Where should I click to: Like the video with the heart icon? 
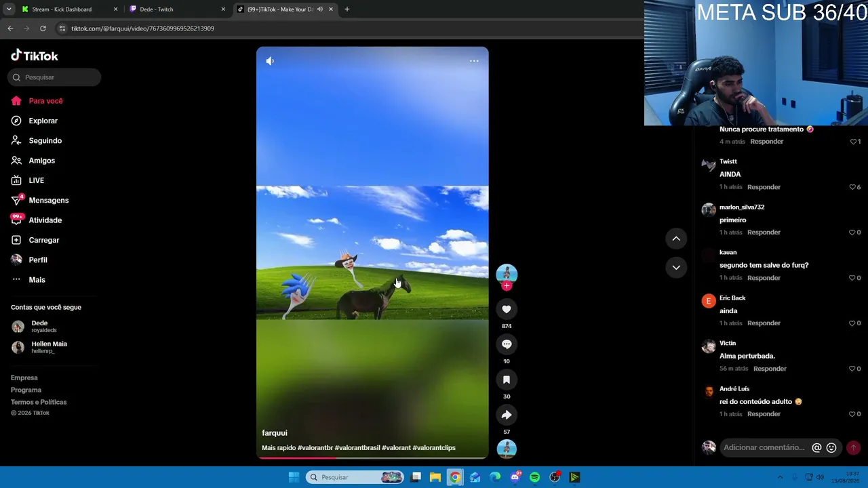(507, 309)
